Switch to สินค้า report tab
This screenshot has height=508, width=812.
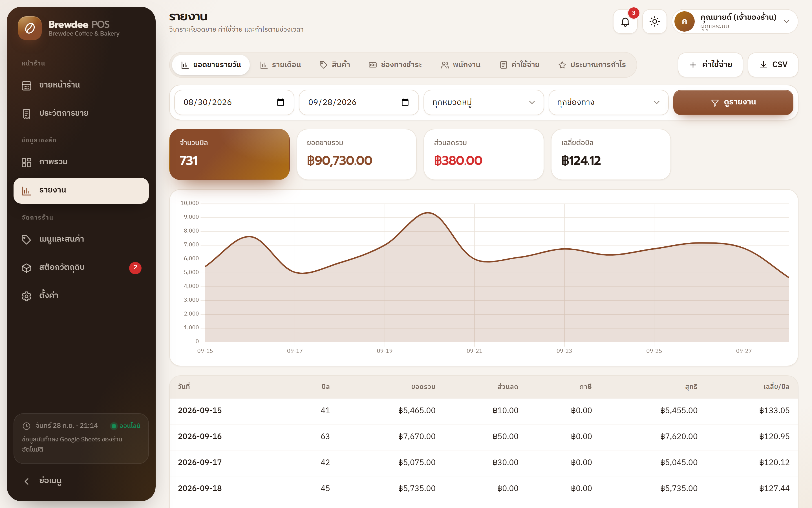(x=335, y=65)
